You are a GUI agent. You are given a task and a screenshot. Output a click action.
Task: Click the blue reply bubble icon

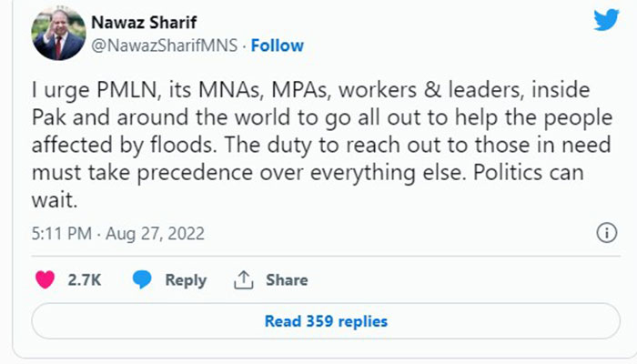142,280
